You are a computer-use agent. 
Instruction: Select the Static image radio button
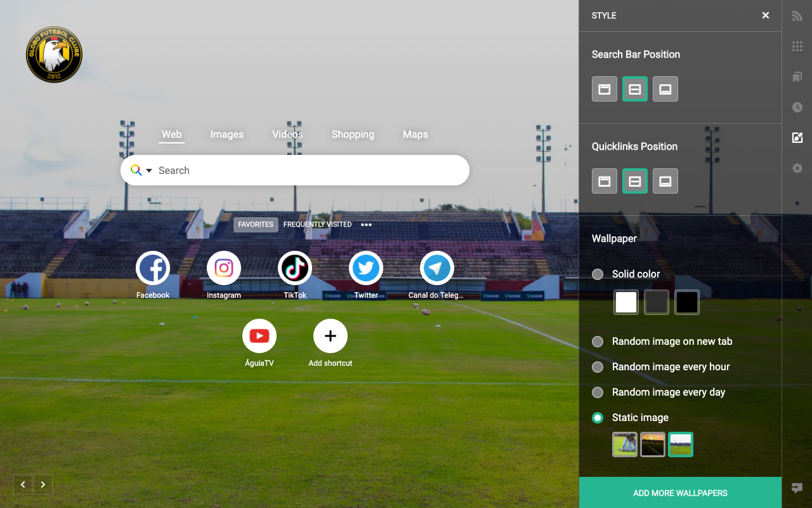click(x=598, y=418)
